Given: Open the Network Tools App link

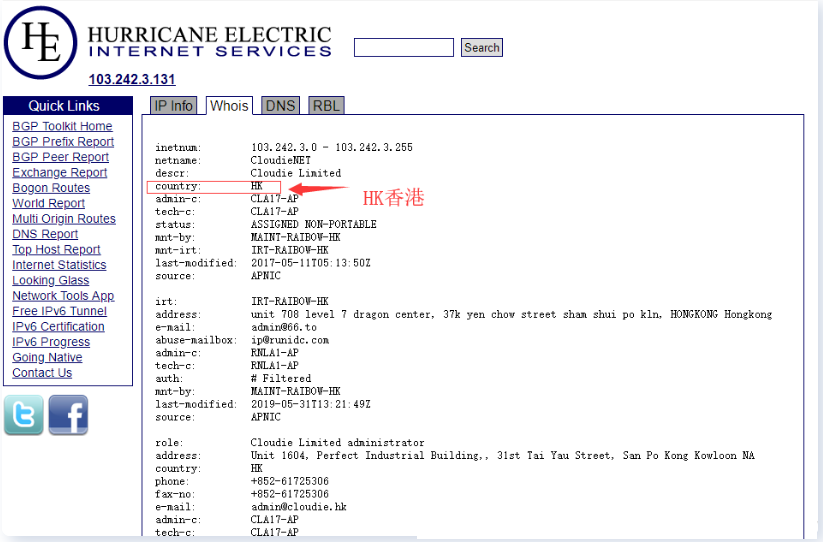Looking at the screenshot, I should point(63,295).
